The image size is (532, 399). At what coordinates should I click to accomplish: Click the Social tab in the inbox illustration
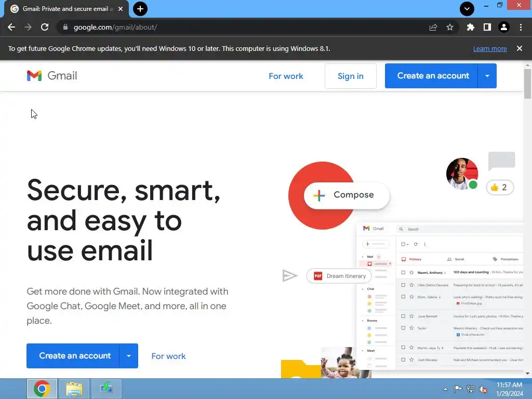coord(456,259)
